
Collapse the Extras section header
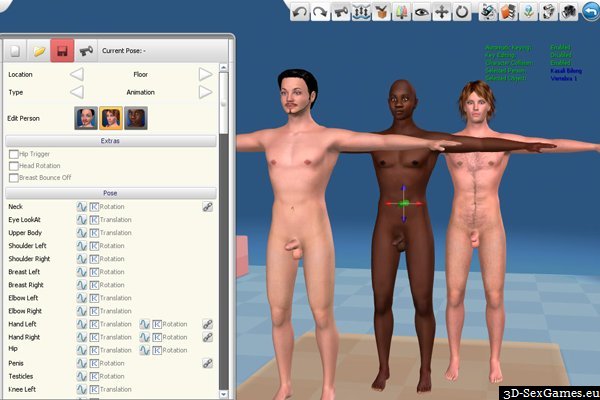point(110,141)
